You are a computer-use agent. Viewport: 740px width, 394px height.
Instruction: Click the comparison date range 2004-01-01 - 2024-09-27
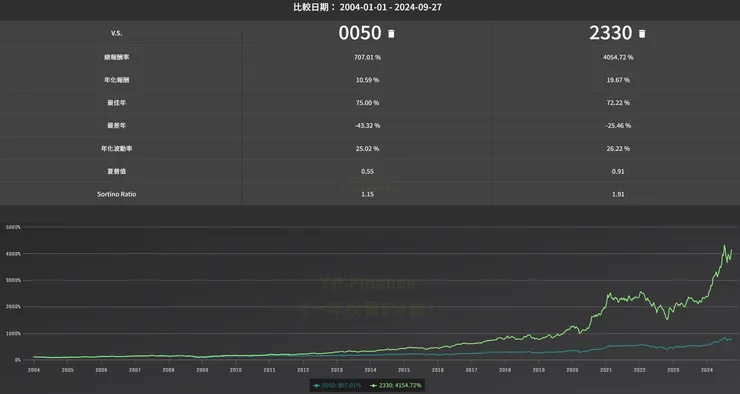pos(391,7)
